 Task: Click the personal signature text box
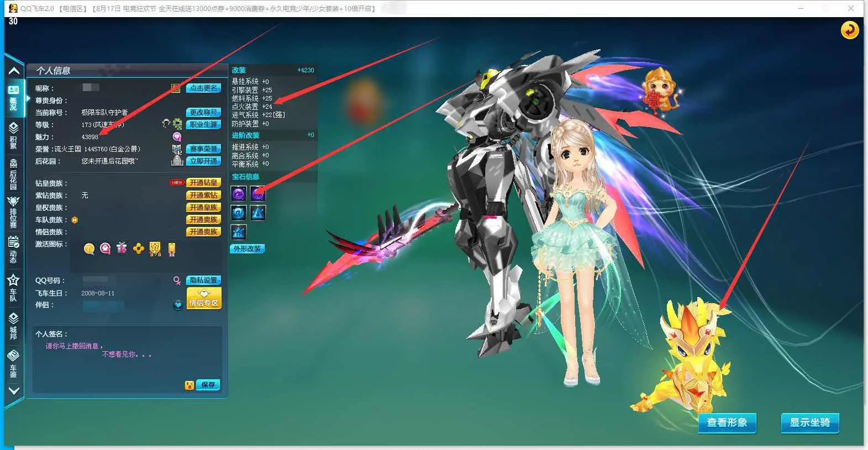(x=128, y=359)
